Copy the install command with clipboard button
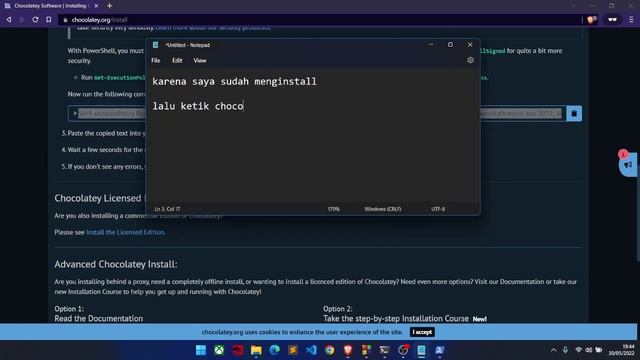The width and height of the screenshot is (640, 360). [574, 113]
